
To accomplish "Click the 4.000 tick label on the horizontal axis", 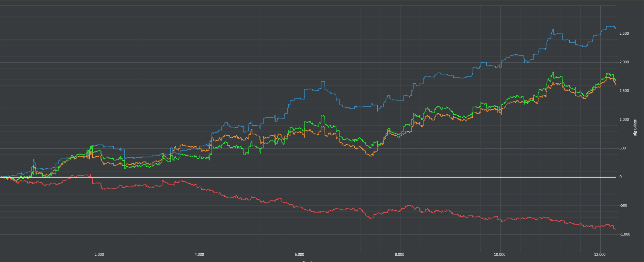I will tap(199, 255).
